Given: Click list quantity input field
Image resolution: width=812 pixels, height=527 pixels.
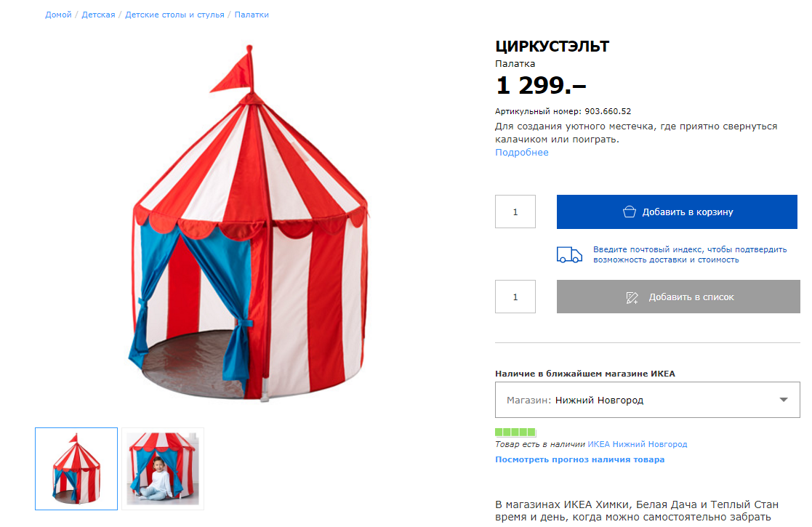Looking at the screenshot, I should point(515,297).
